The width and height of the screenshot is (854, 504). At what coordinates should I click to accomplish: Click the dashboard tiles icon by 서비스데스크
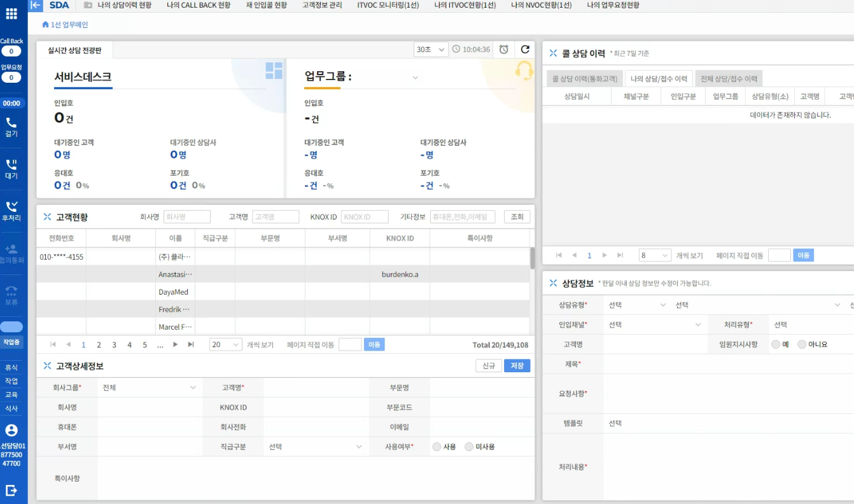(274, 71)
